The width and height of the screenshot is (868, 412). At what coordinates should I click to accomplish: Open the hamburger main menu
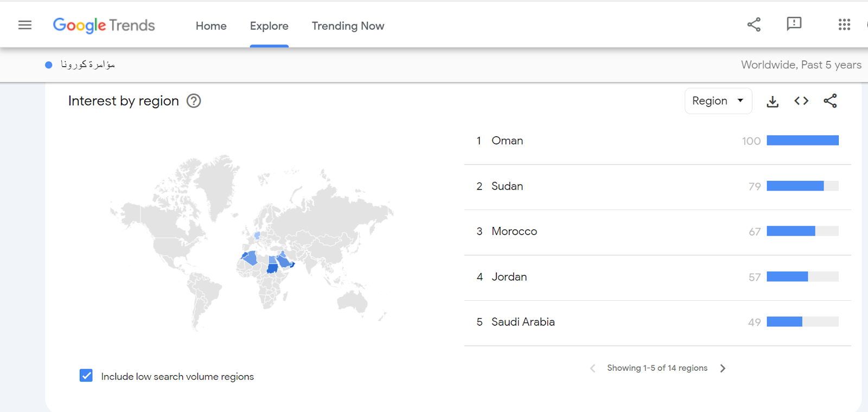point(25,25)
